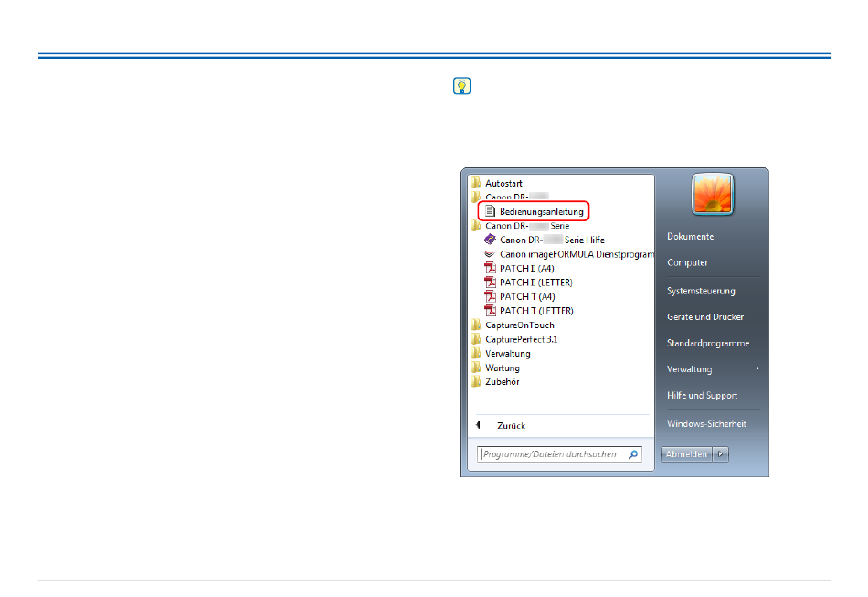This screenshot has height=597, width=868.
Task: Open Computer from the right pane
Action: [x=687, y=262]
